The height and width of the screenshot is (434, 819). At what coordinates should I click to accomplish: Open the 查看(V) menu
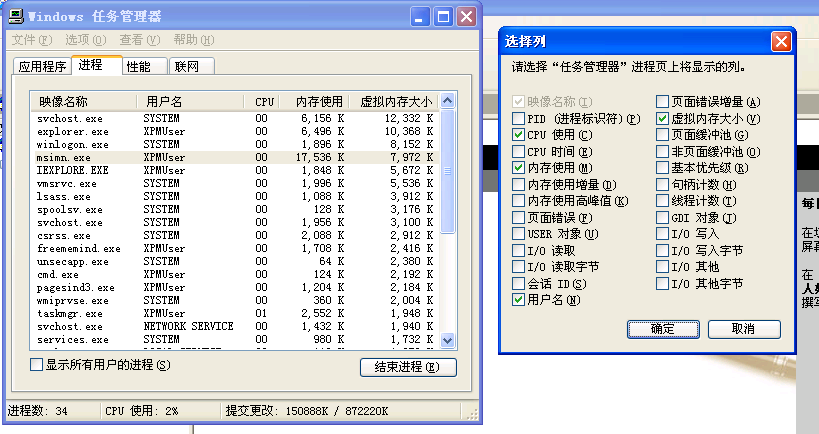point(139,40)
